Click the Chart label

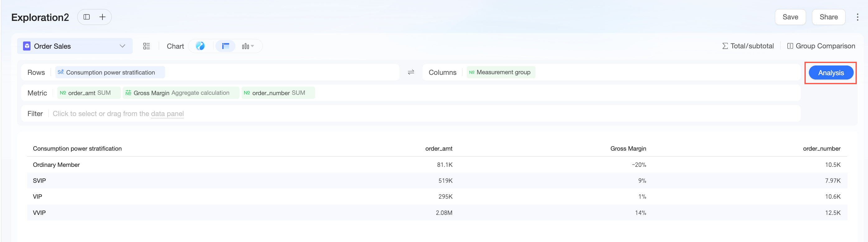point(175,46)
